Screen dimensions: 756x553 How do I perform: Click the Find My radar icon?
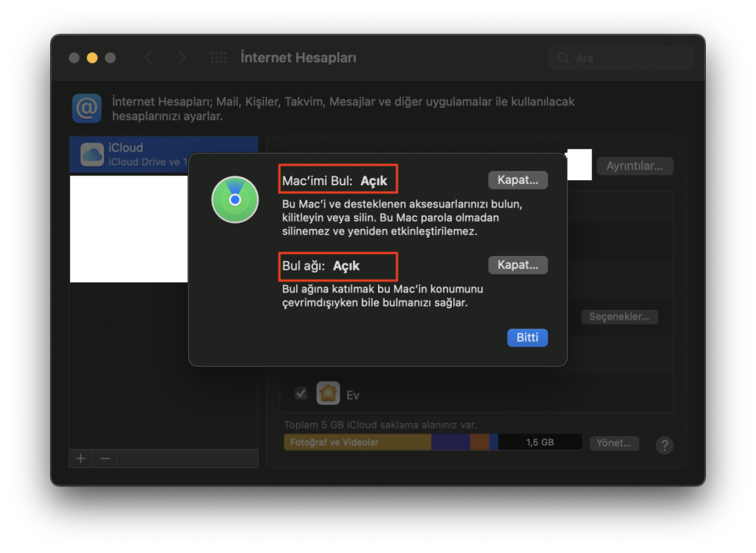(236, 199)
